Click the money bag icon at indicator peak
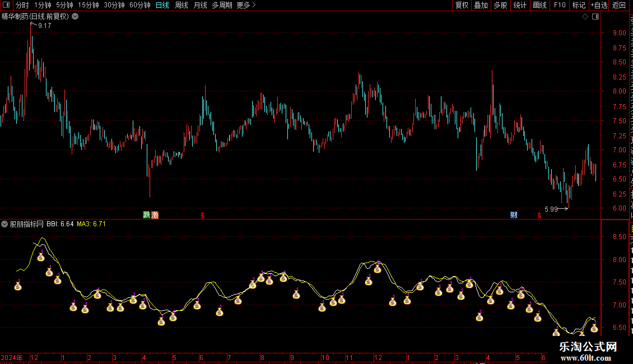The image size is (633, 364). 41,256
